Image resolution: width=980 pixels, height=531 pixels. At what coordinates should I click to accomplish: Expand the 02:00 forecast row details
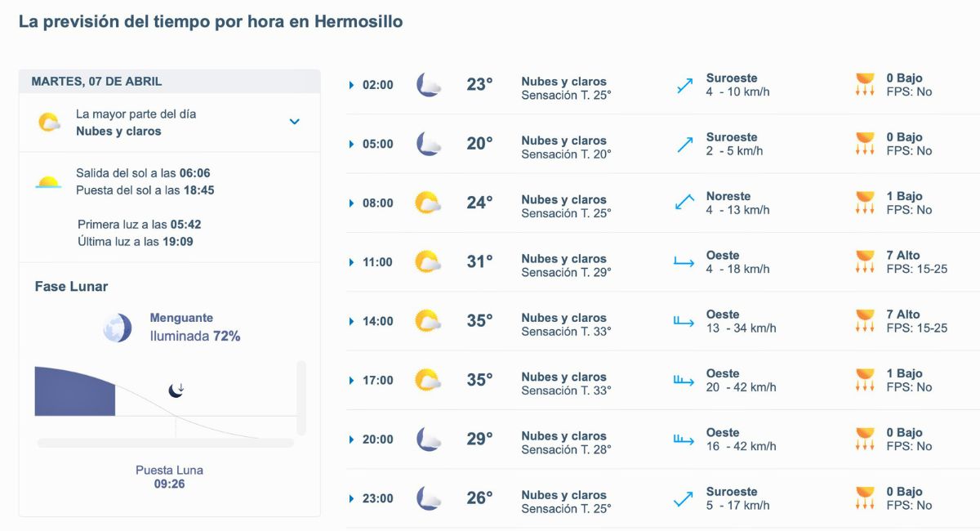[x=351, y=84]
